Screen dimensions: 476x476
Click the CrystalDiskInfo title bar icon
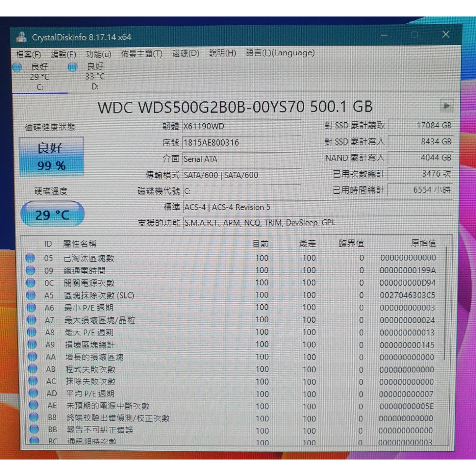21,37
